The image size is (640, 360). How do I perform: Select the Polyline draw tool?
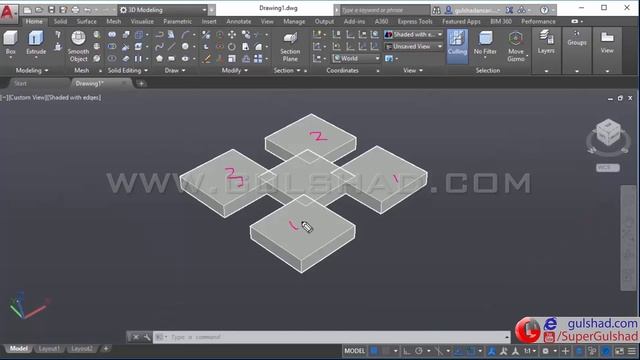[159, 35]
